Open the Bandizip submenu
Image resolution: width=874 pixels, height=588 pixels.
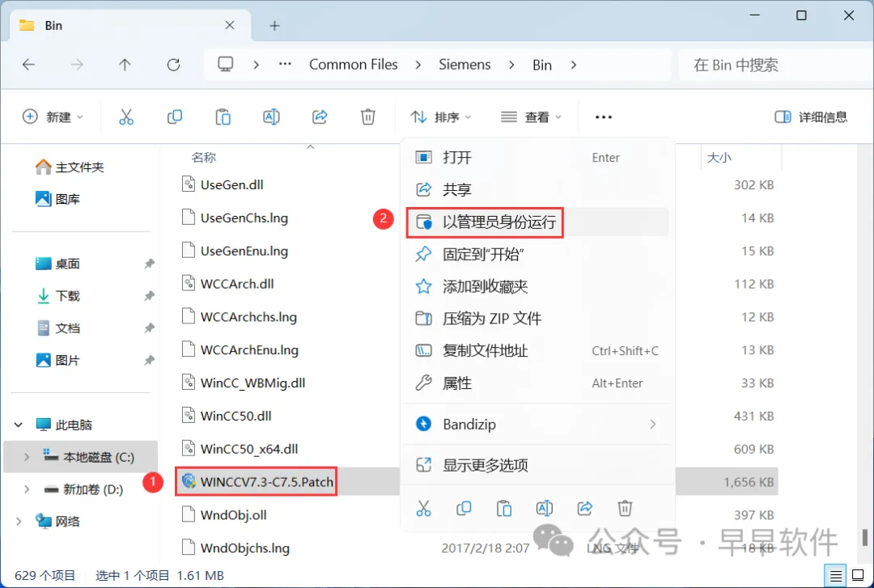click(537, 425)
